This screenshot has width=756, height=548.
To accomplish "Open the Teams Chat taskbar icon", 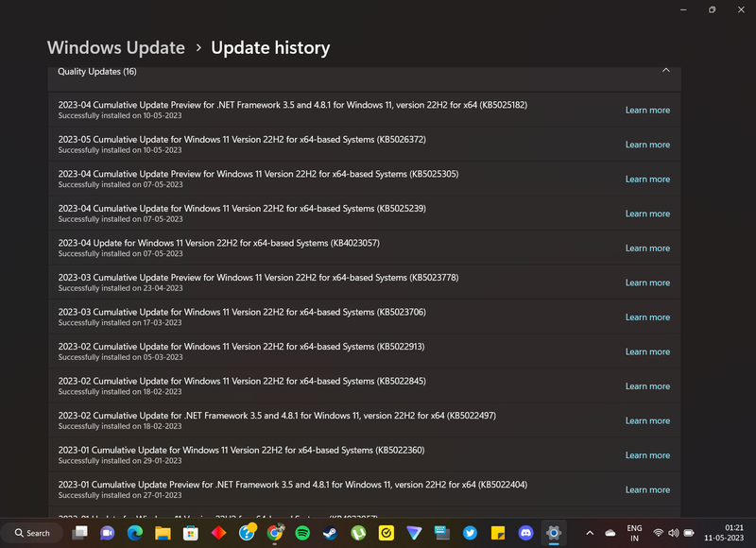I will pyautogui.click(x=107, y=533).
